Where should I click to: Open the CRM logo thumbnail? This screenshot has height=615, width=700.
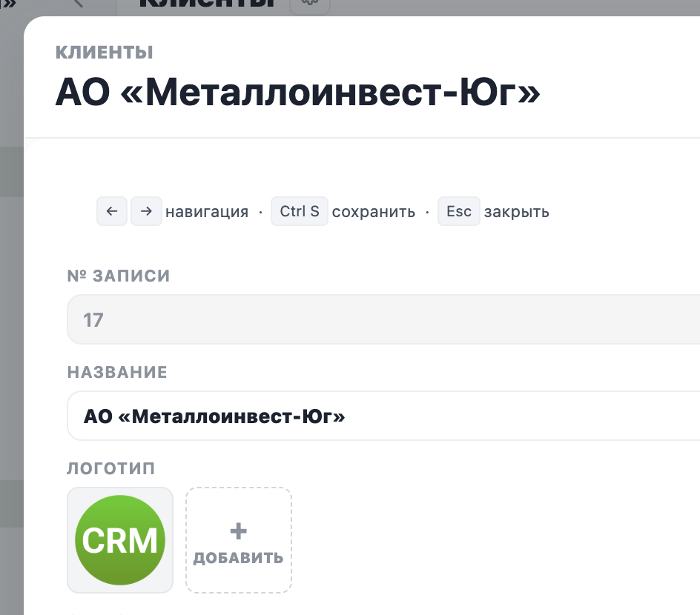click(120, 540)
